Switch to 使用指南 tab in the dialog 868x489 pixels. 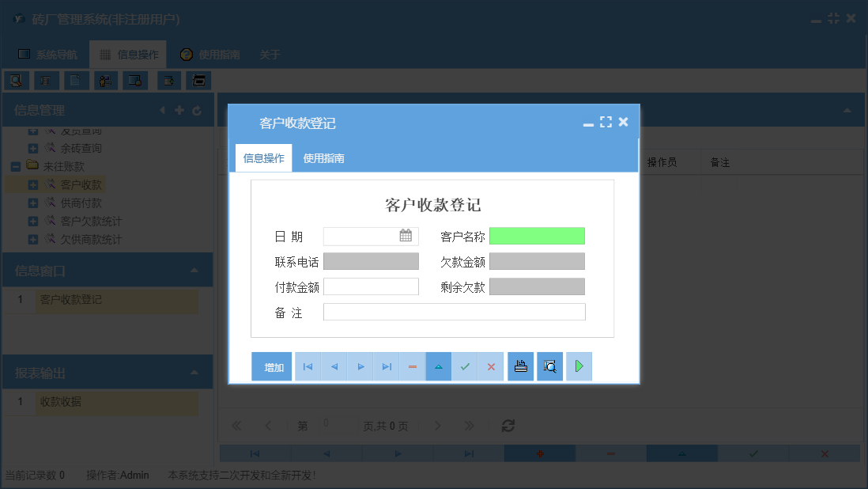coord(323,157)
